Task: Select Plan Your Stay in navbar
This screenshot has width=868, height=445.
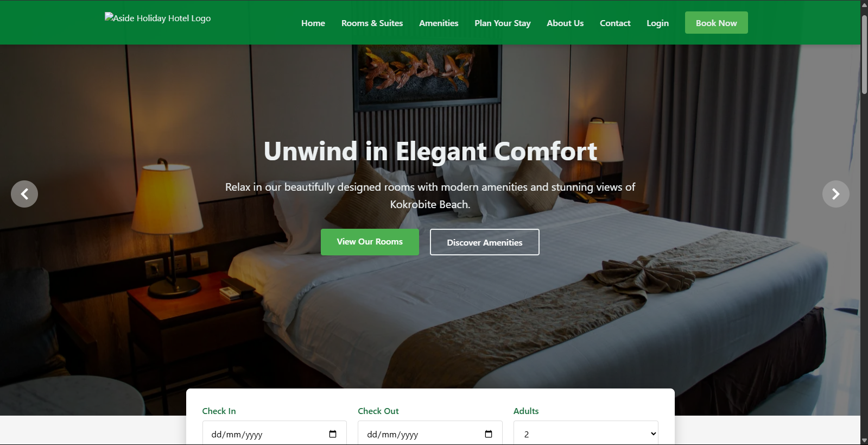Action: click(x=503, y=23)
